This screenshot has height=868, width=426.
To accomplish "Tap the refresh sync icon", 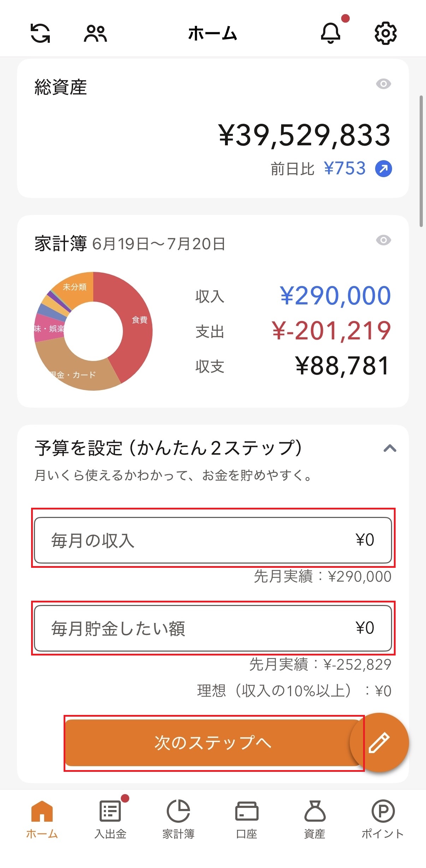I will tap(40, 33).
